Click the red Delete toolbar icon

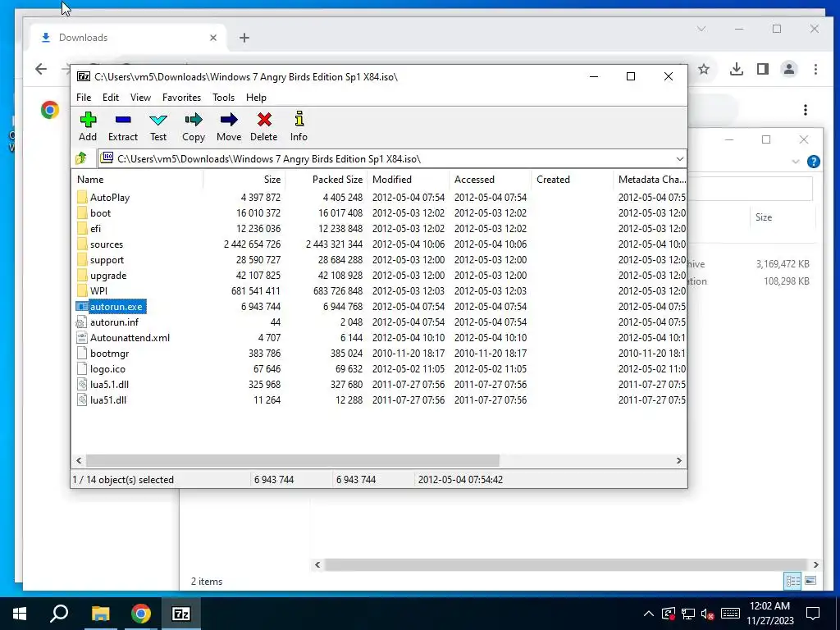[263, 126]
